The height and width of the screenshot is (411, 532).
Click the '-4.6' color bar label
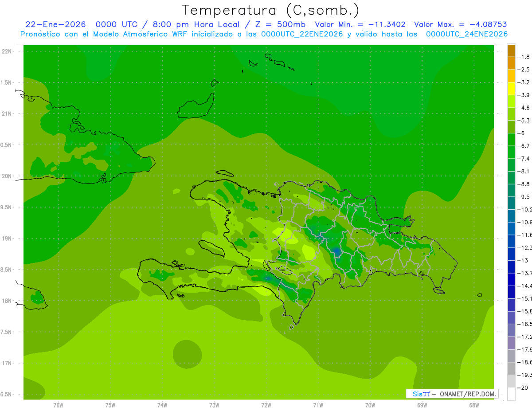click(x=524, y=108)
